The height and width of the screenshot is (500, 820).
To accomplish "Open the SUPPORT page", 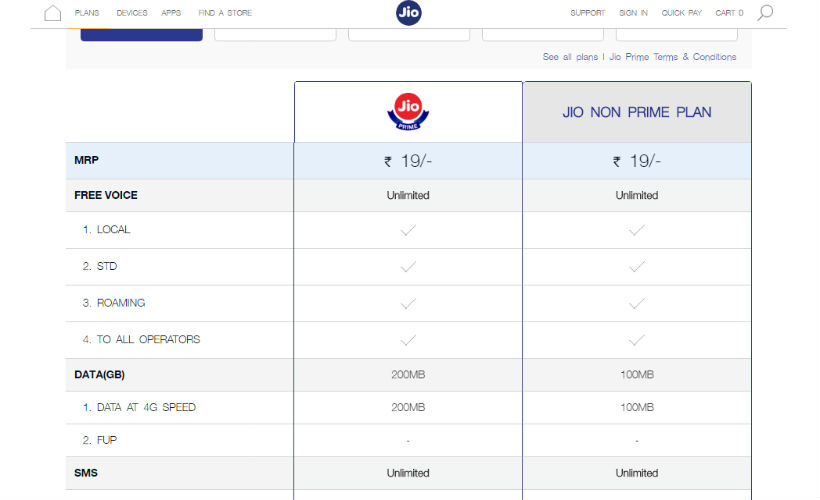I will pos(587,13).
